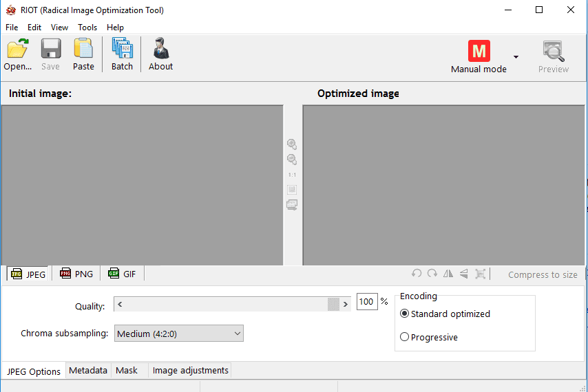Zoom out using the magnifier minus icon
The image size is (588, 392).
pyautogui.click(x=292, y=159)
